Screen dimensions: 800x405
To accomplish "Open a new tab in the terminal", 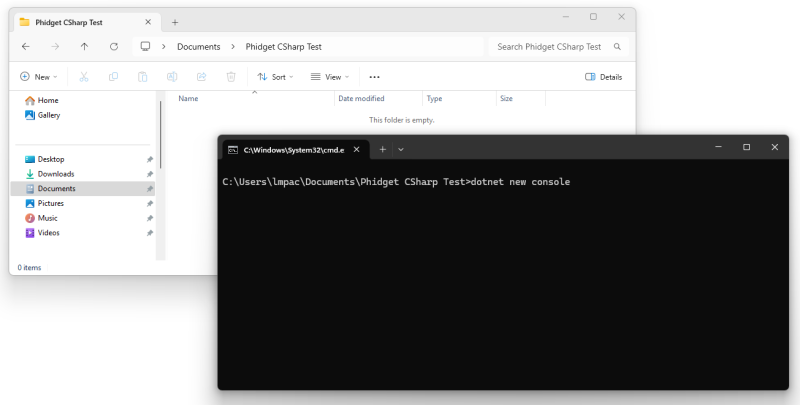I will click(x=382, y=149).
